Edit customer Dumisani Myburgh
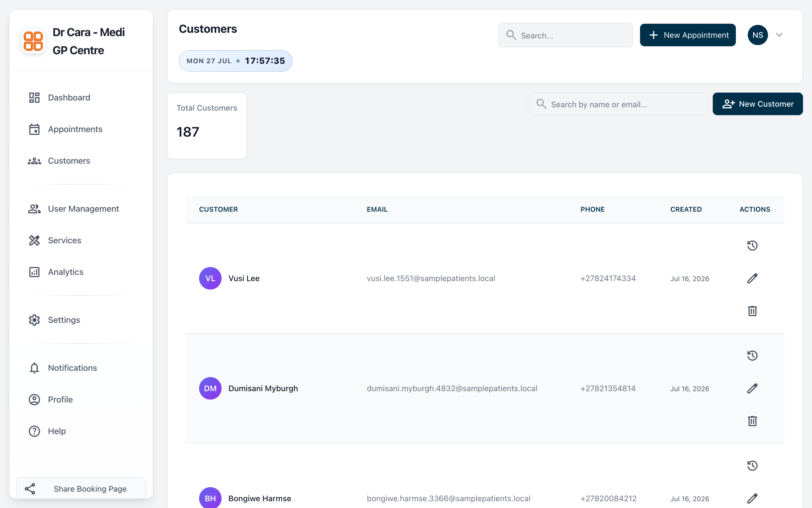Viewport: 812px width, 508px height. (752, 388)
